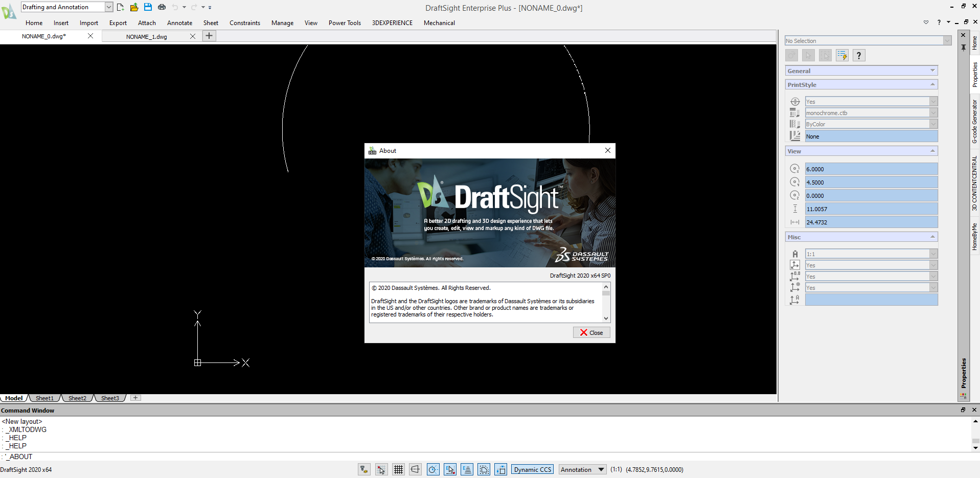This screenshot has height=478, width=980.
Task: Click the New document icon in quick access toolbar
Action: 120,7
